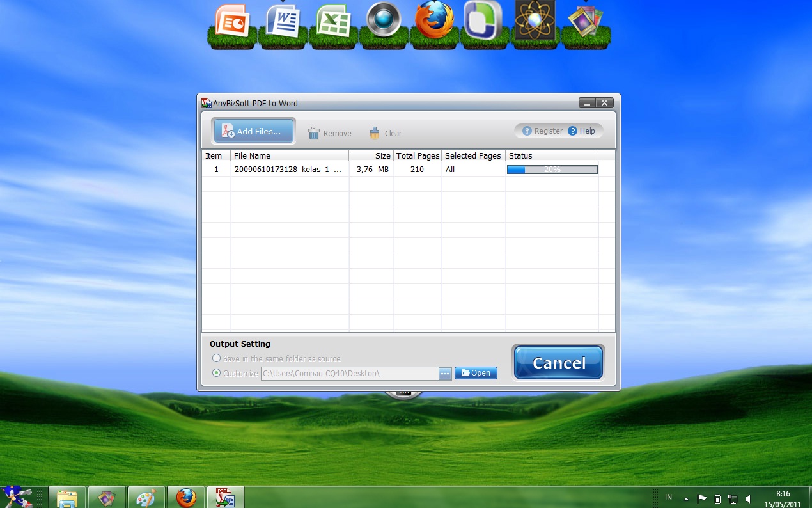Image resolution: width=812 pixels, height=508 pixels.
Task: Launch Firefox from the top dock
Action: [x=434, y=20]
